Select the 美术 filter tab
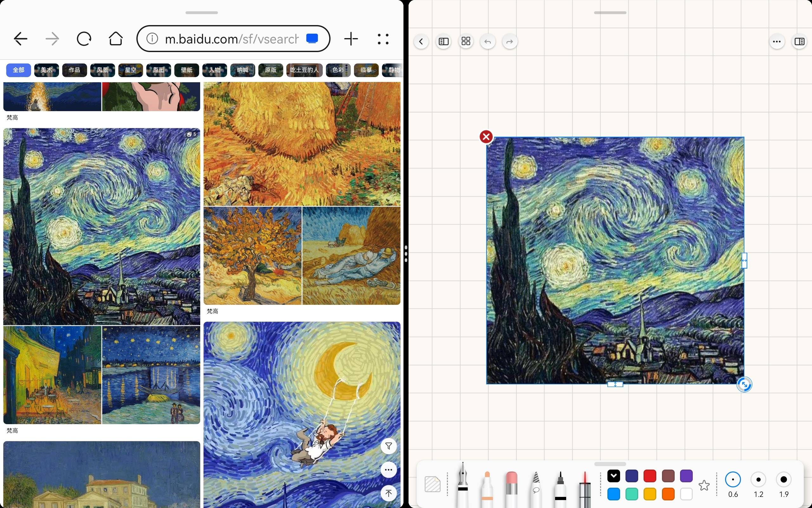Image resolution: width=812 pixels, height=508 pixels. click(x=47, y=70)
